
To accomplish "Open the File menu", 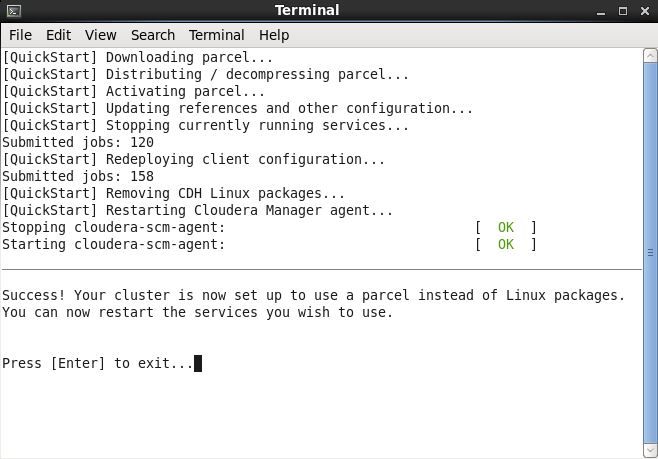I will (20, 35).
